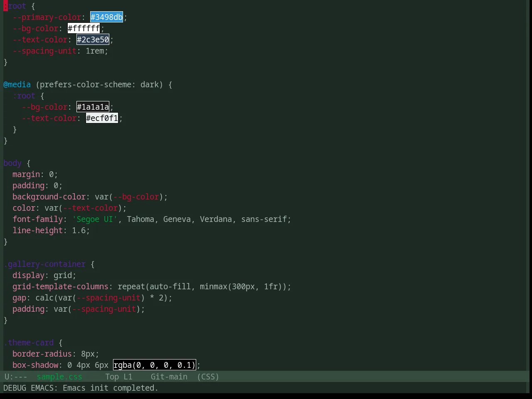Click sans-serif in font-family
The image size is (532, 399).
[264, 219]
